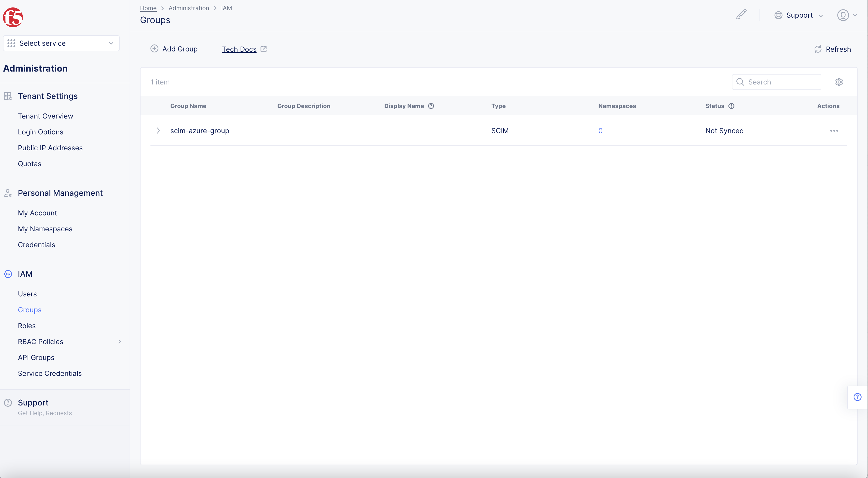This screenshot has height=478, width=868.
Task: Expand the RBAC Policies submenu
Action: [119, 341]
